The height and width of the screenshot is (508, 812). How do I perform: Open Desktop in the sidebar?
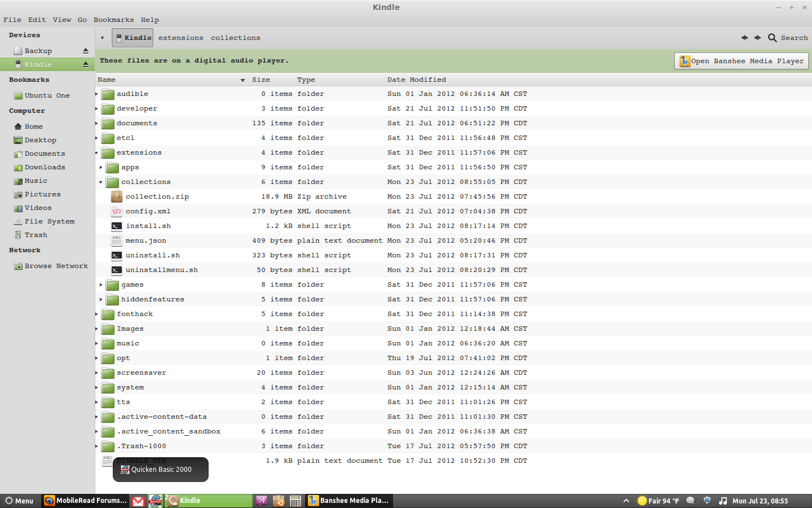35,140
